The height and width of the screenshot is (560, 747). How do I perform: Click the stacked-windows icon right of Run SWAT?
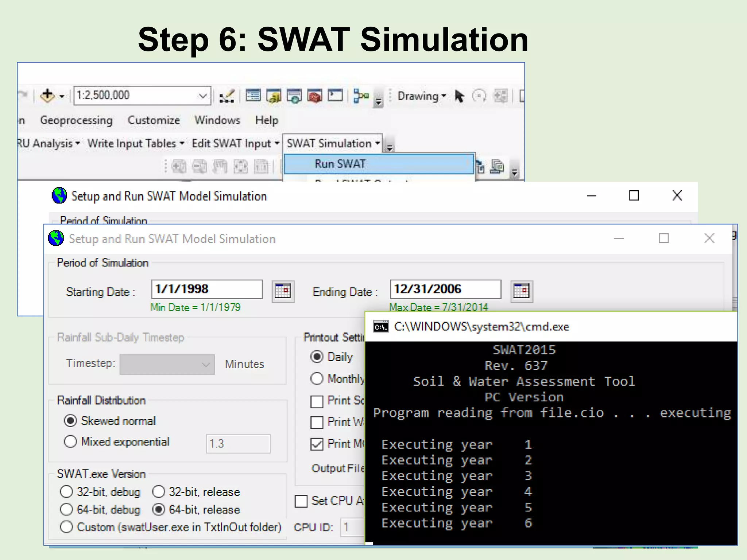pos(497,167)
